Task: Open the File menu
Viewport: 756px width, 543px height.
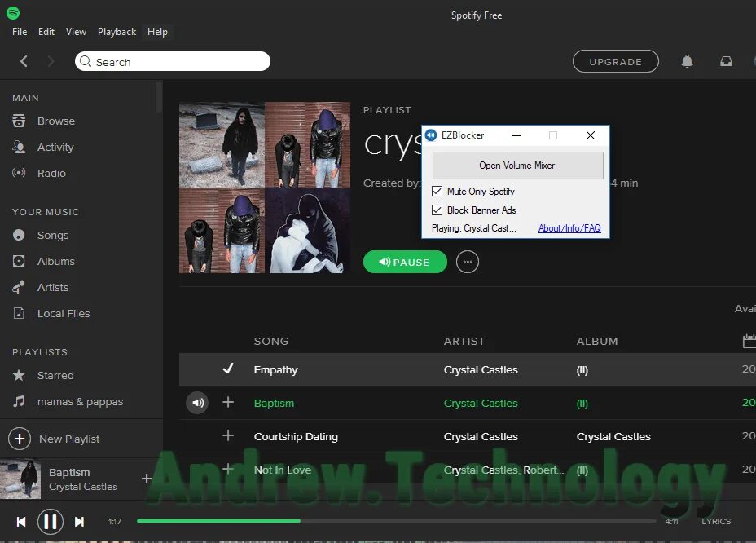Action: click(20, 32)
